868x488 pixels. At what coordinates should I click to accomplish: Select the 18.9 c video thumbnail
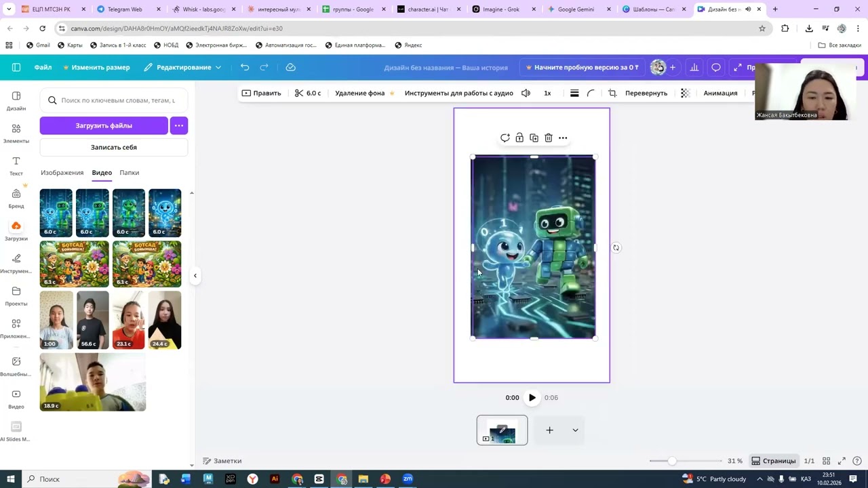93,382
